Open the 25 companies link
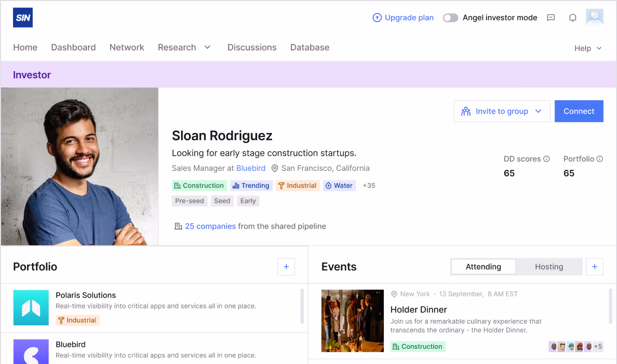This screenshot has width=617, height=364. pos(210,226)
